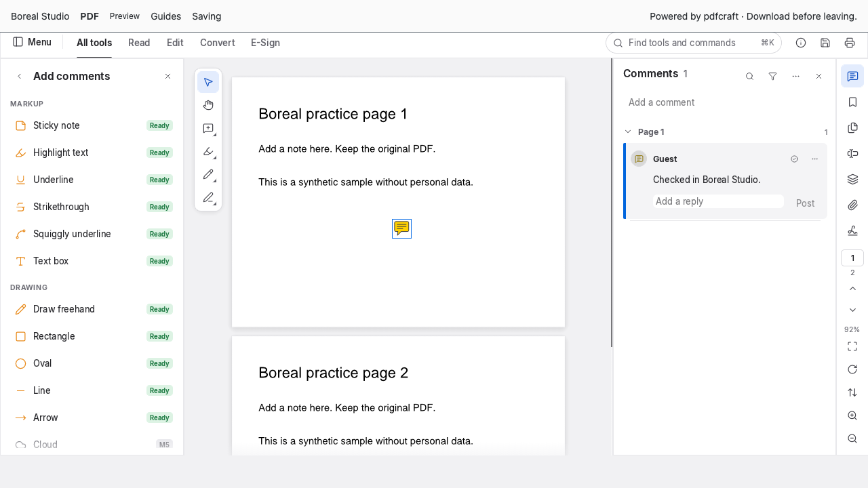Open the E-Sign tab

tap(265, 43)
